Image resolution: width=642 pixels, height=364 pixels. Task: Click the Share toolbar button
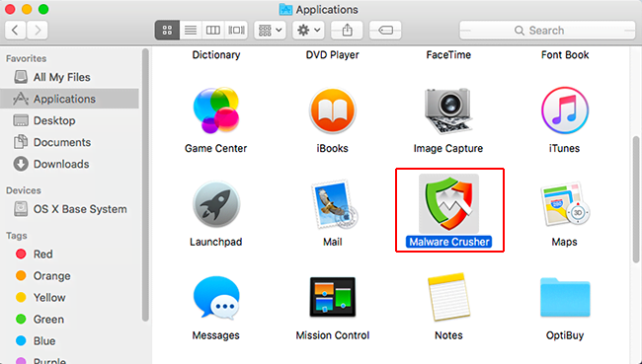point(348,31)
